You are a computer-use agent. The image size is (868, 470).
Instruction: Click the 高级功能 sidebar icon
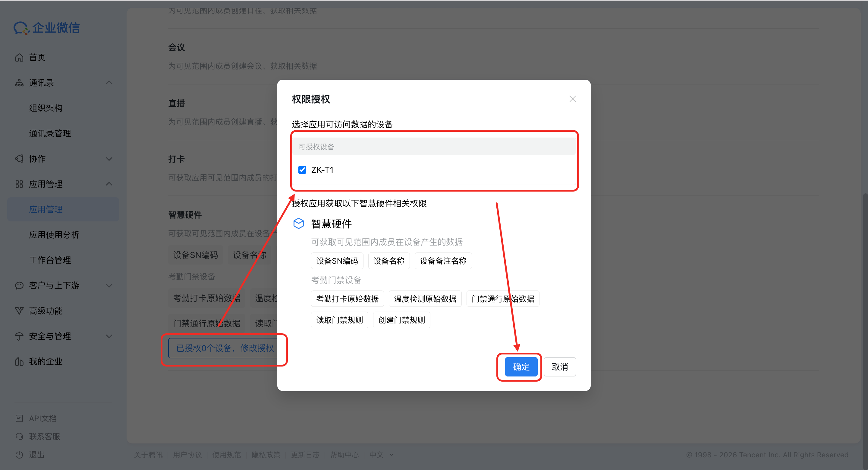19,311
